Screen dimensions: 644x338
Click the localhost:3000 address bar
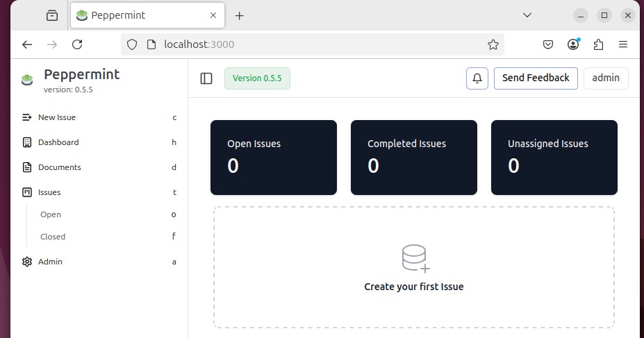click(312, 44)
